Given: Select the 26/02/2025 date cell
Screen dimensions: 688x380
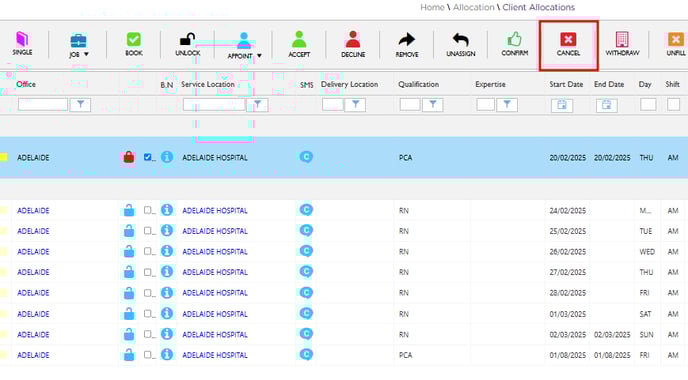Looking at the screenshot, I should 568,252.
